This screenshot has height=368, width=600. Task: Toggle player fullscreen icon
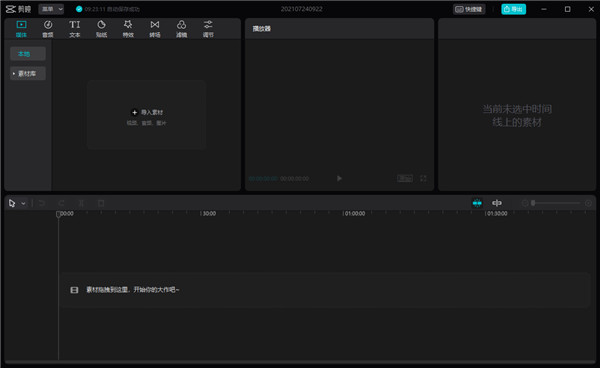point(423,178)
